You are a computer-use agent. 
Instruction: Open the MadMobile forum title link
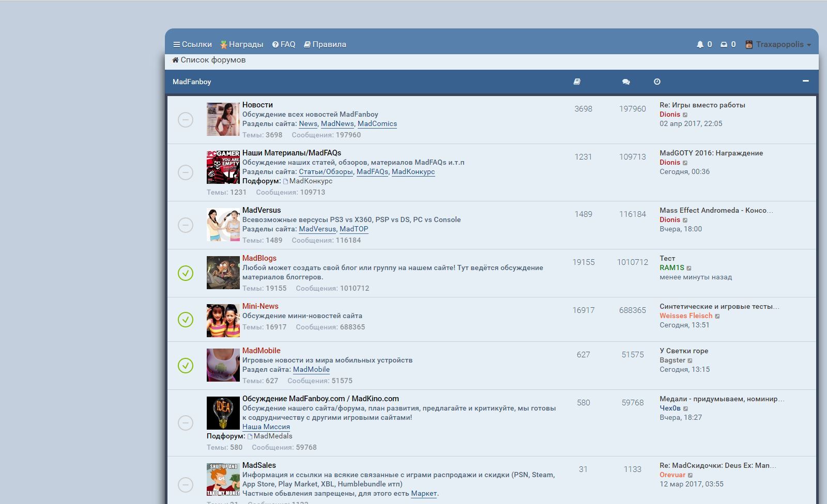click(262, 351)
